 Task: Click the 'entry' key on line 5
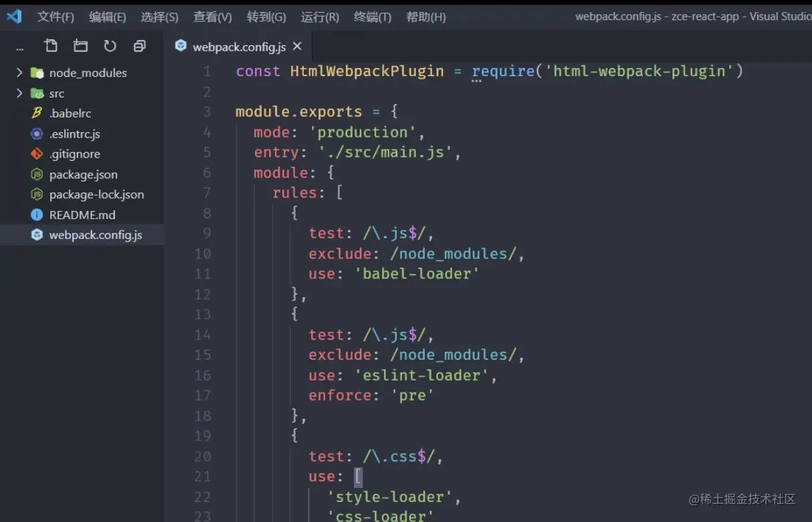click(276, 152)
